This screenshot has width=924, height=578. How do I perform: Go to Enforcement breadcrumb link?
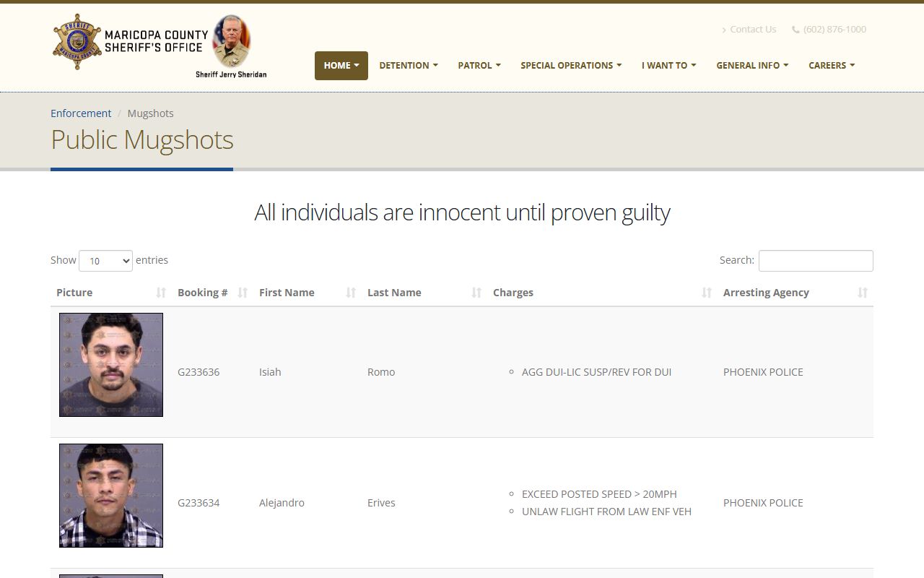coord(81,113)
